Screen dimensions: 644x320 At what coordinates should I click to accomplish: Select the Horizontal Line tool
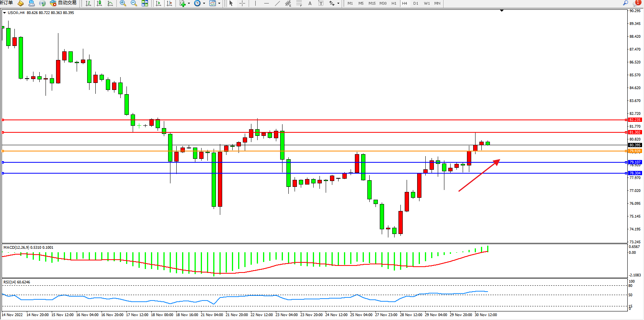[x=266, y=4]
